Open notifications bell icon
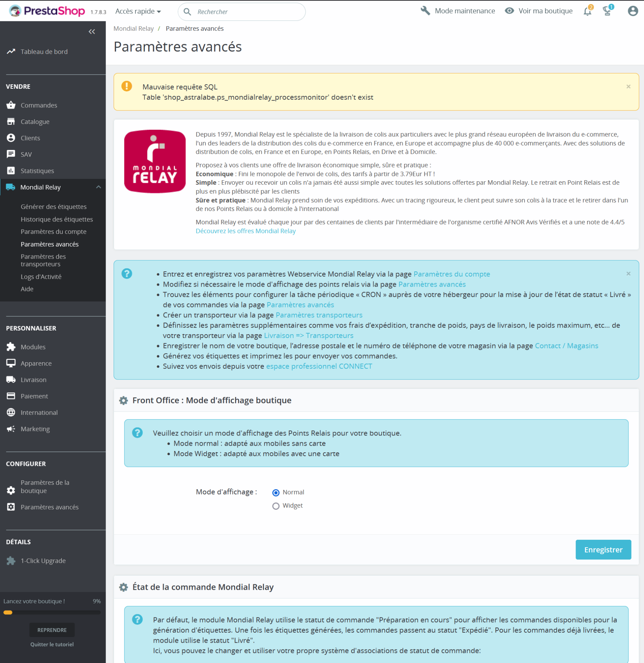644x663 pixels. pyautogui.click(x=587, y=11)
